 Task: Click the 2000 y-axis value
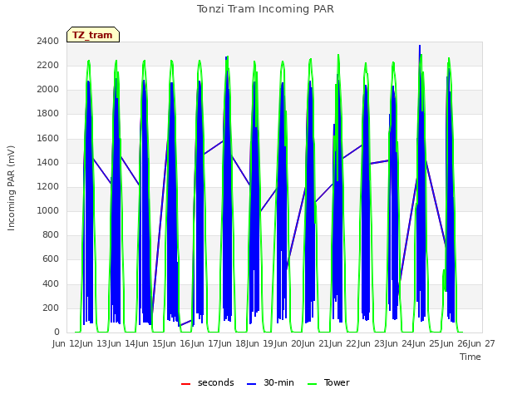click(x=48, y=90)
